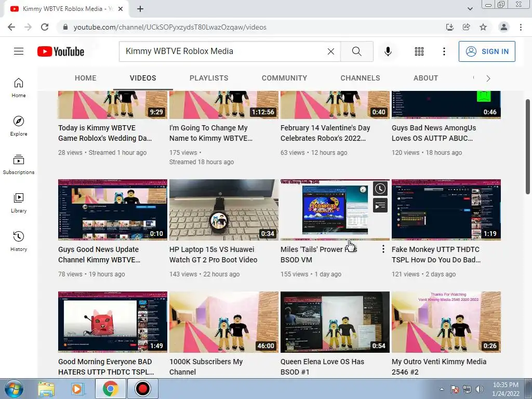The width and height of the screenshot is (532, 399).
Task: Go to Home in the sidebar
Action: tap(19, 88)
